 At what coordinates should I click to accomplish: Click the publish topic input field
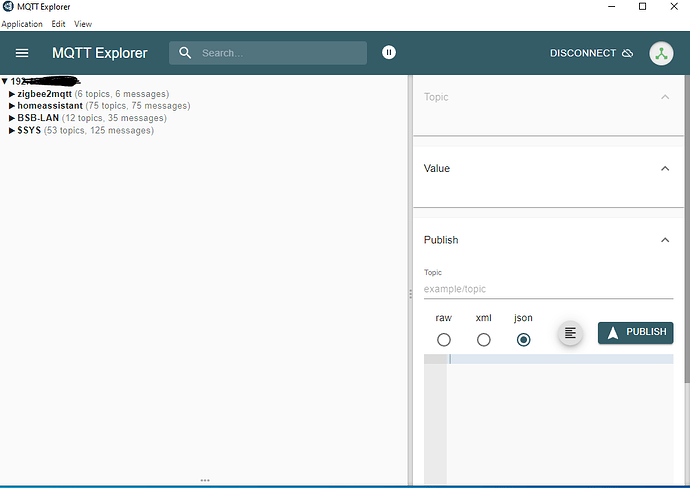[x=548, y=289]
